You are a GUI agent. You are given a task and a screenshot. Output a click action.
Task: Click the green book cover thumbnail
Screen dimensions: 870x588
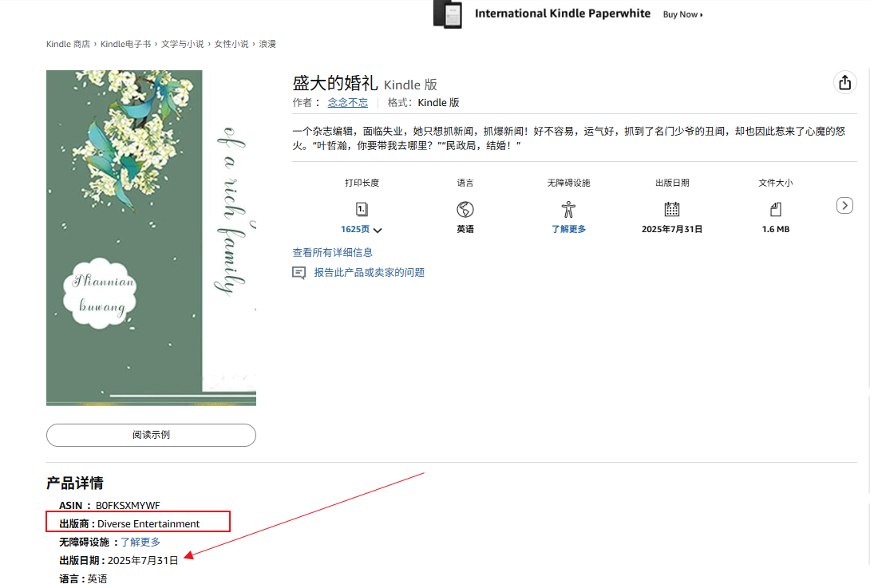click(151, 238)
